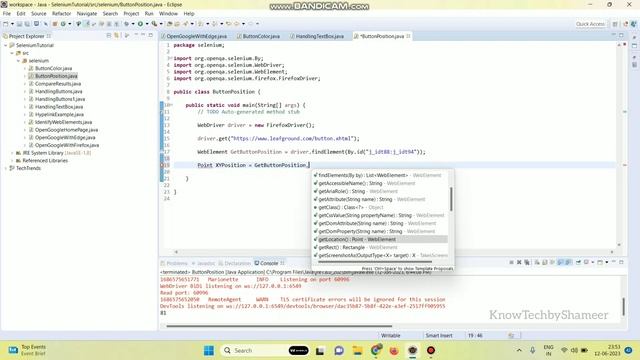Viewport: 640px width, 360px height.
Task: Click the Debug bug icon in toolbar
Action: (126, 24)
